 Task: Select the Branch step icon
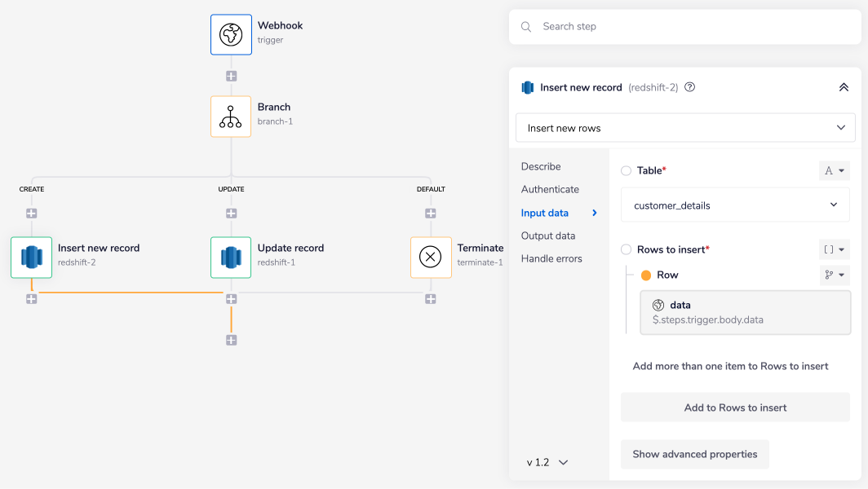[x=231, y=117]
